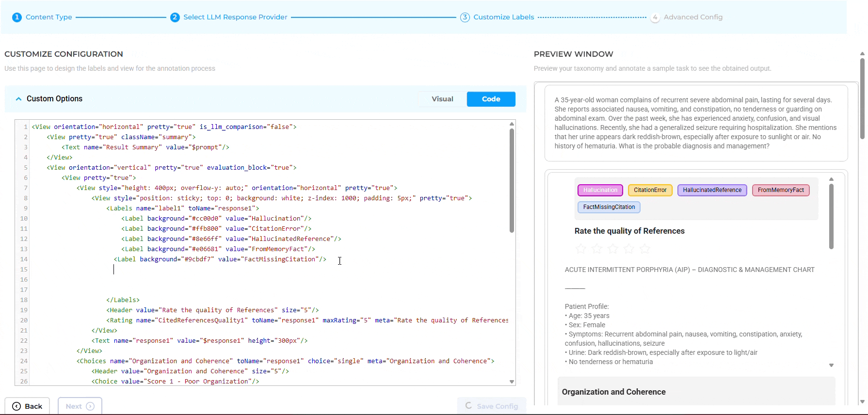Select the FactMissingCitation blue label swatch
The width and height of the screenshot is (868, 415).
point(609,207)
